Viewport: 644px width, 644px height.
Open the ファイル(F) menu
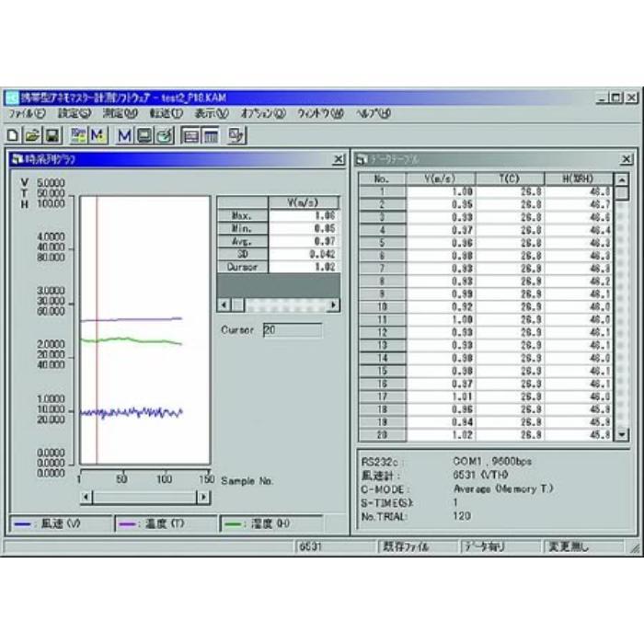(26, 114)
